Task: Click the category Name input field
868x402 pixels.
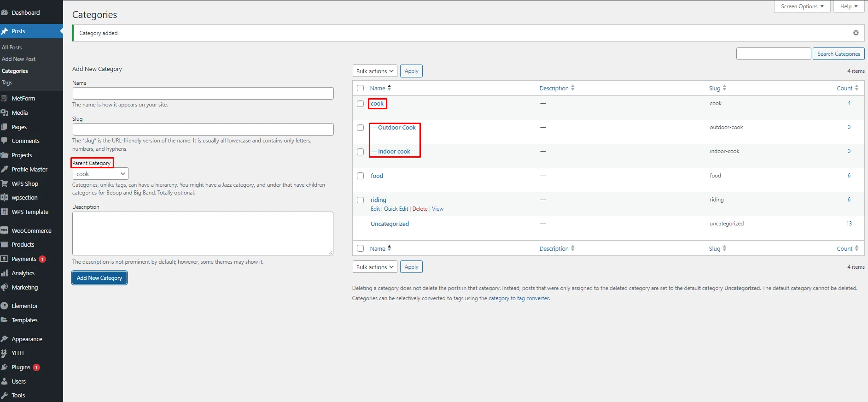Action: pyautogui.click(x=203, y=93)
